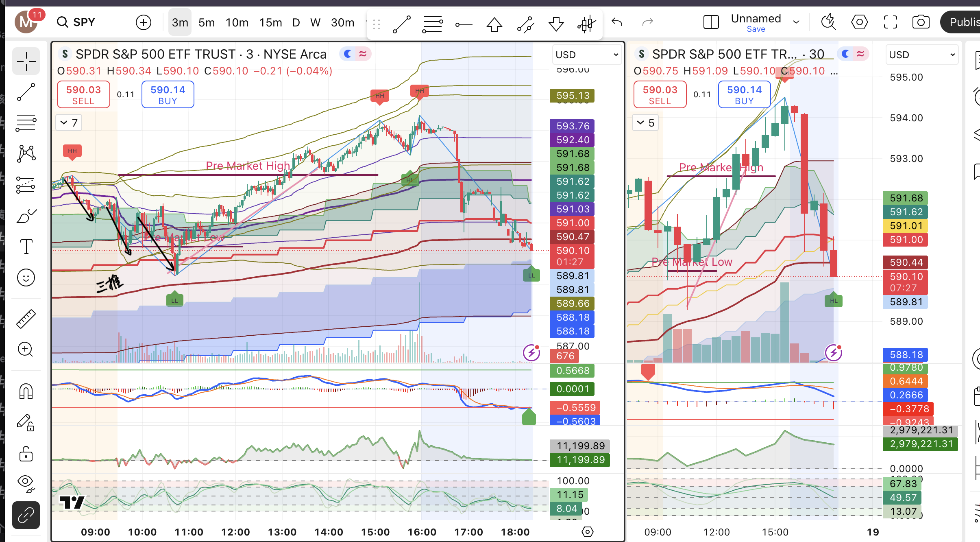The height and width of the screenshot is (542, 980).
Task: Activate the zoom in tool
Action: (x=26, y=349)
